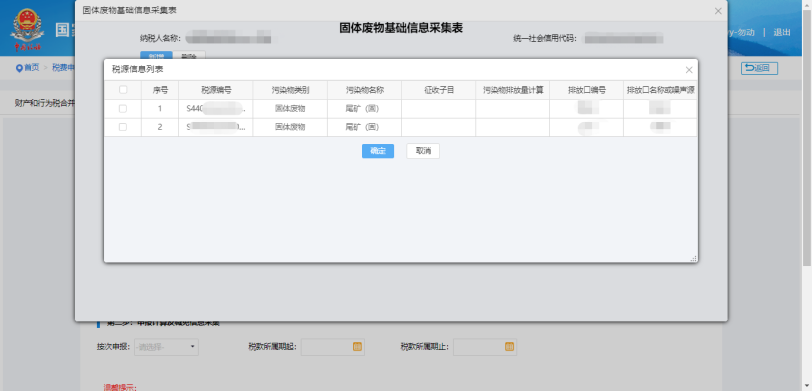The width and height of the screenshot is (812, 391).
Task: Click the 征收子目 column header
Action: (439, 90)
